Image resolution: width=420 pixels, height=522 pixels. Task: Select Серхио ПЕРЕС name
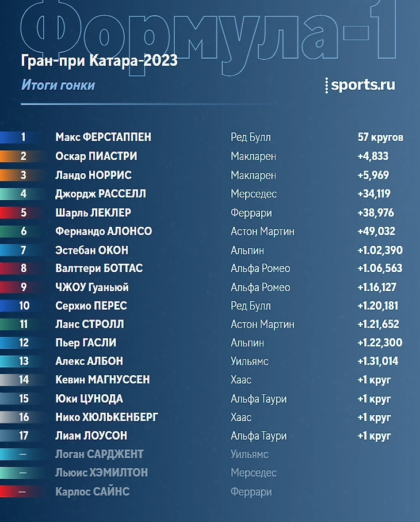click(x=91, y=306)
